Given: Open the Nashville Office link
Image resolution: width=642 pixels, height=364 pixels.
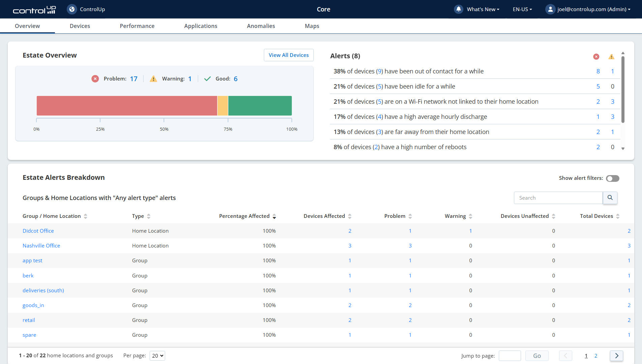Looking at the screenshot, I should 41,246.
